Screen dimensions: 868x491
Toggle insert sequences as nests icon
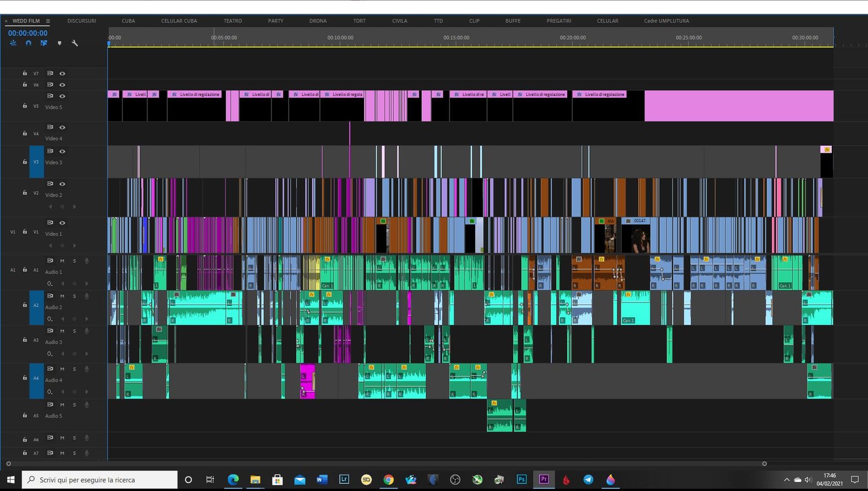coord(13,43)
